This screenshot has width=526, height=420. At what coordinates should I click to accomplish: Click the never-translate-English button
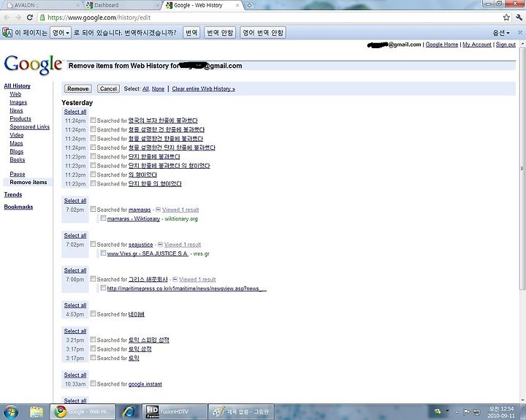tap(263, 33)
